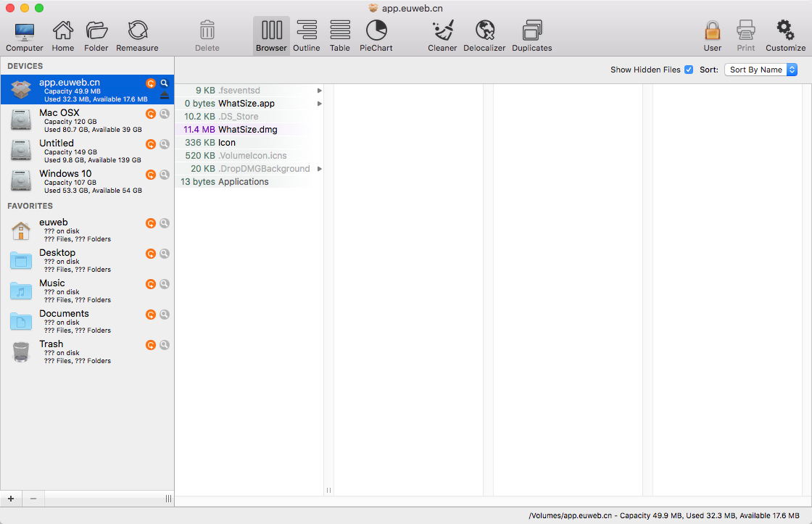Refresh Music favorite measurement

point(151,284)
